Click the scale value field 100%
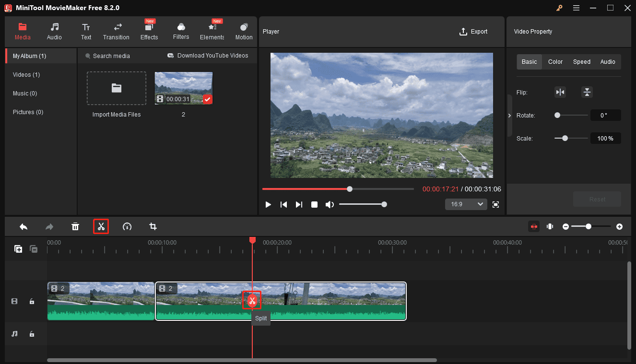This screenshot has height=364, width=636. coord(605,138)
